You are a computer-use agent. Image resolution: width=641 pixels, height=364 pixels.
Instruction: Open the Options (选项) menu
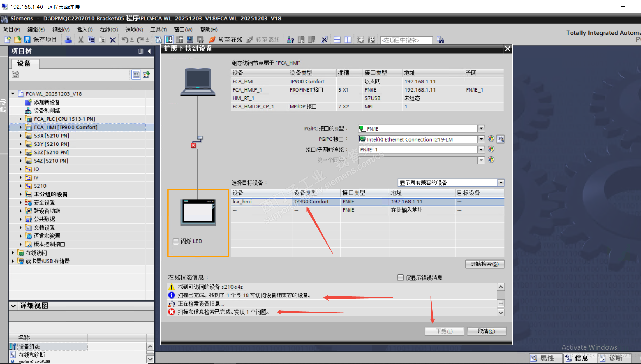pos(134,30)
